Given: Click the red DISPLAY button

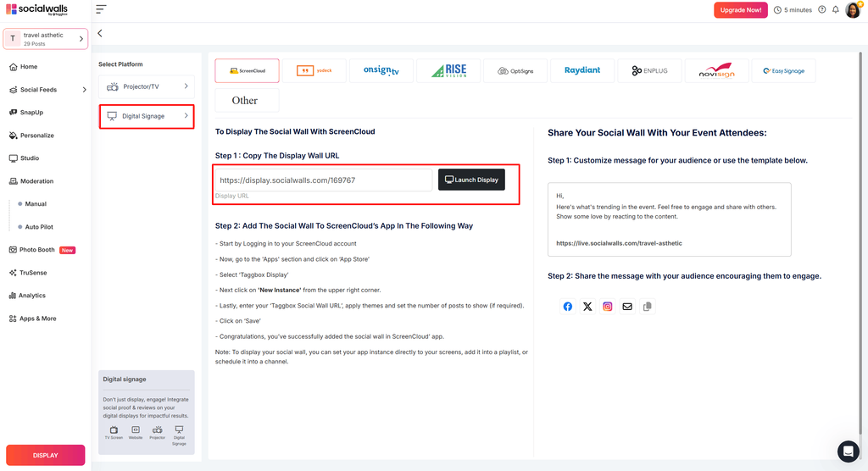Looking at the screenshot, I should click(46, 455).
